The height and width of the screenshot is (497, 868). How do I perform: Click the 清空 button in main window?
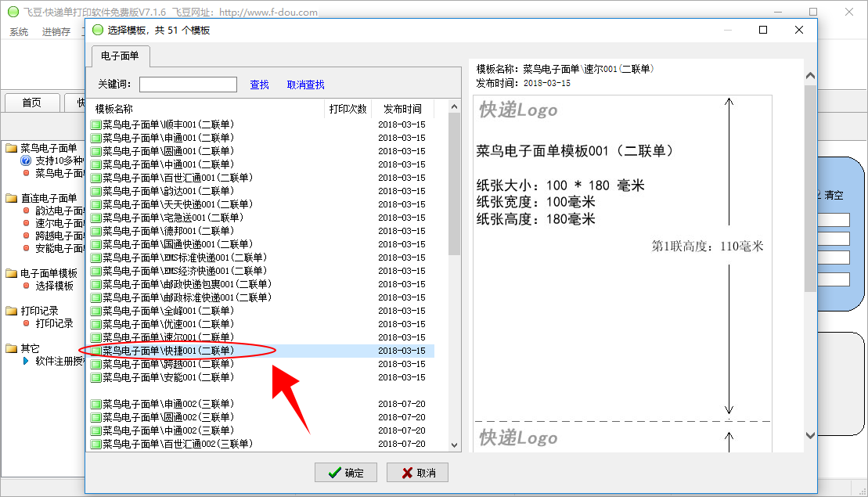(x=834, y=195)
